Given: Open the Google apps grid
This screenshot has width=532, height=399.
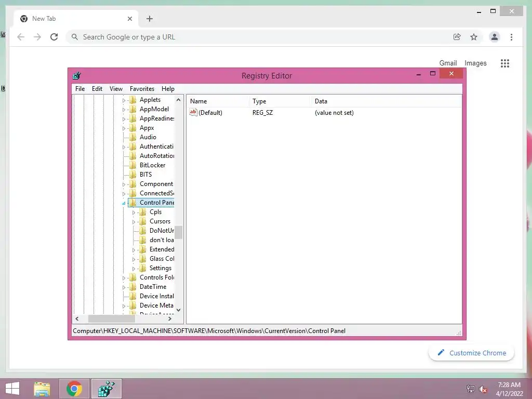Looking at the screenshot, I should coord(505,63).
